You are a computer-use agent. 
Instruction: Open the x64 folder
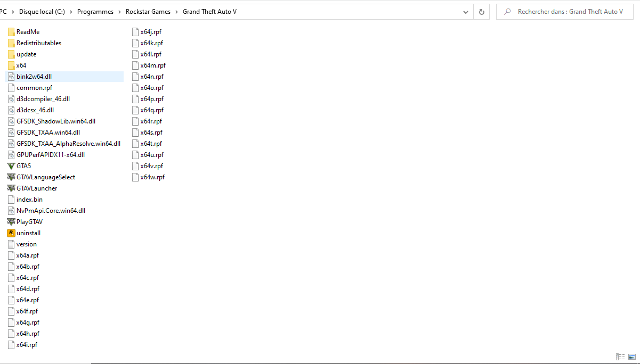(22, 65)
